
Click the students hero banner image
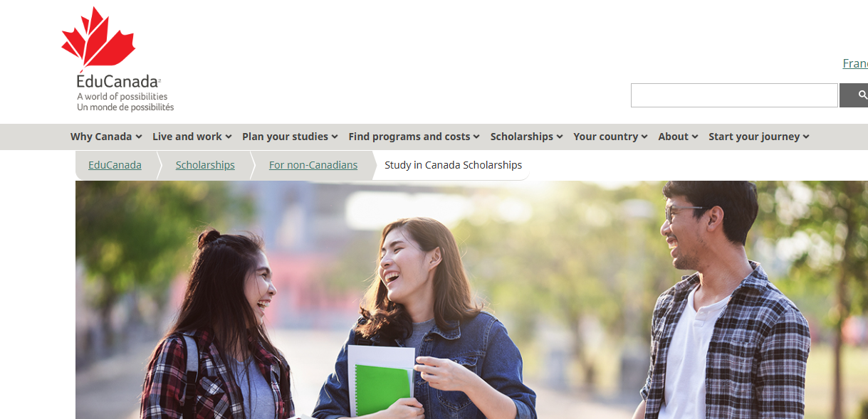click(x=471, y=299)
